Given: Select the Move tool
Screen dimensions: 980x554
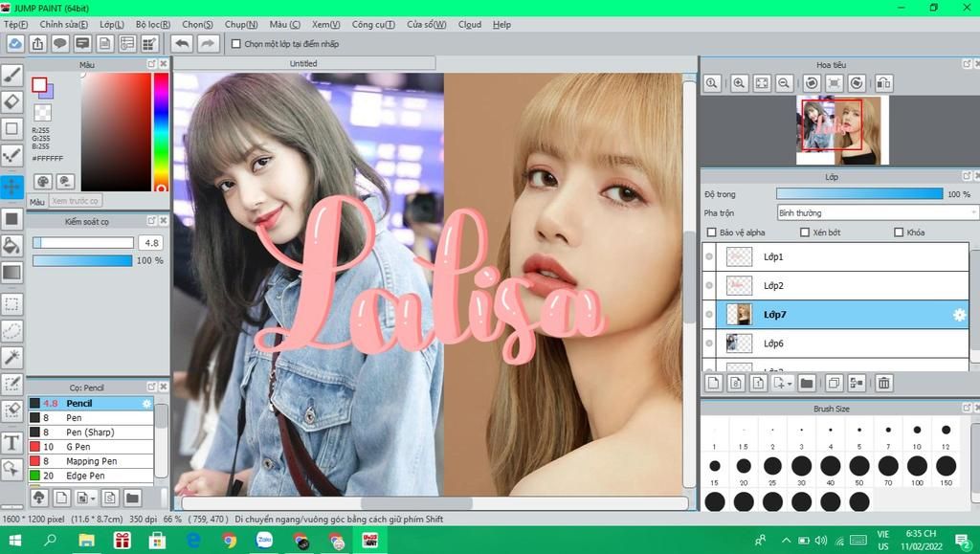Looking at the screenshot, I should point(11,187).
